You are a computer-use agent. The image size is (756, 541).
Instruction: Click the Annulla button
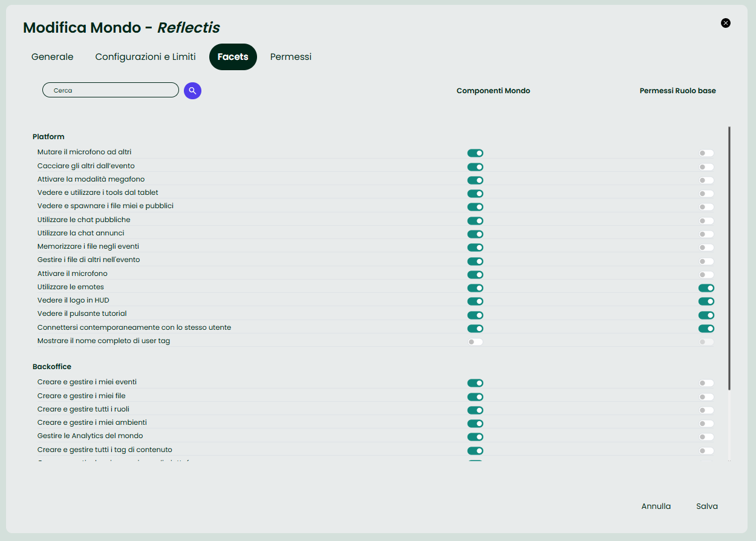(656, 506)
